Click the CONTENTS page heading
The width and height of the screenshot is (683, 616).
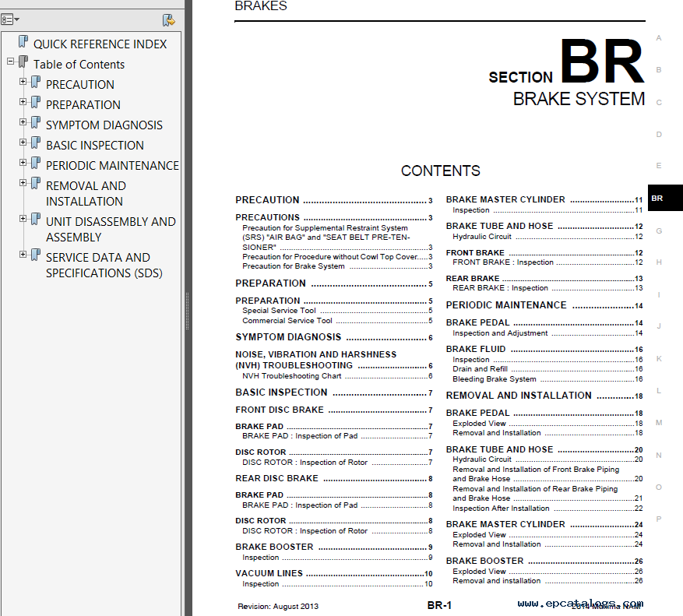point(440,171)
